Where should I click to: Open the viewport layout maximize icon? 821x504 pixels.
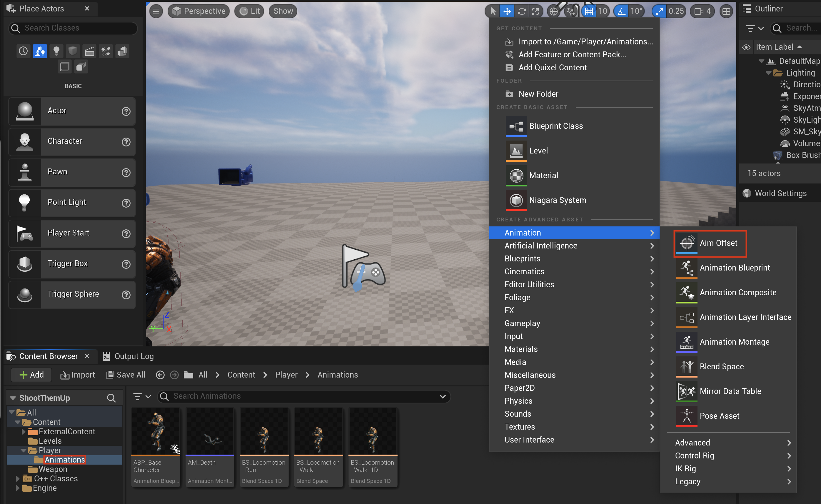point(726,11)
